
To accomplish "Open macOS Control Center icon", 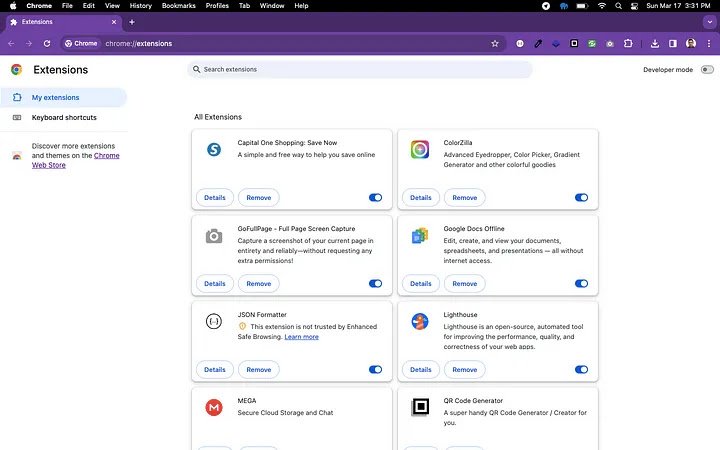I will point(635,6).
